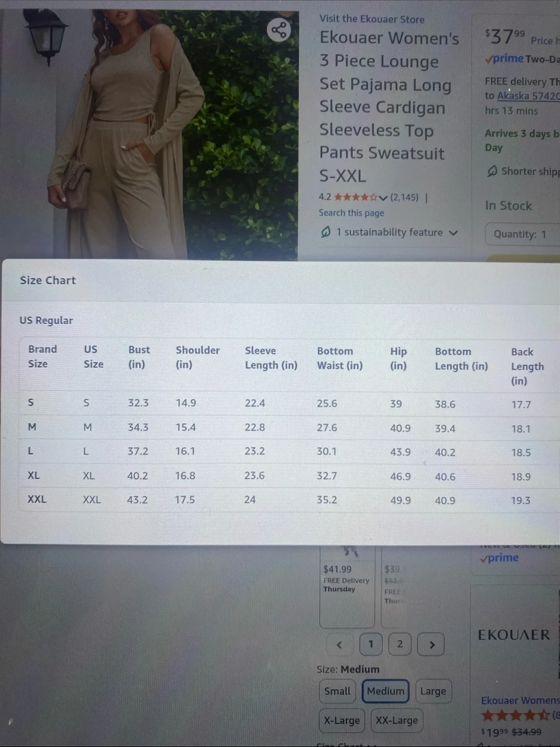Click the hip value 40.9 cell
Image resolution: width=560 pixels, height=747 pixels.
click(x=400, y=428)
